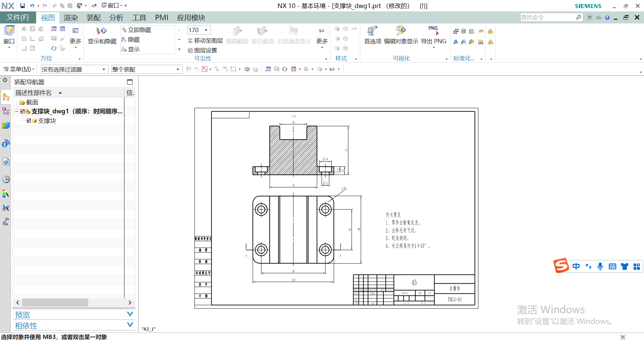Toggle full screen mode icon near the help button
Screen dimensions: 644x341
tap(590, 17)
